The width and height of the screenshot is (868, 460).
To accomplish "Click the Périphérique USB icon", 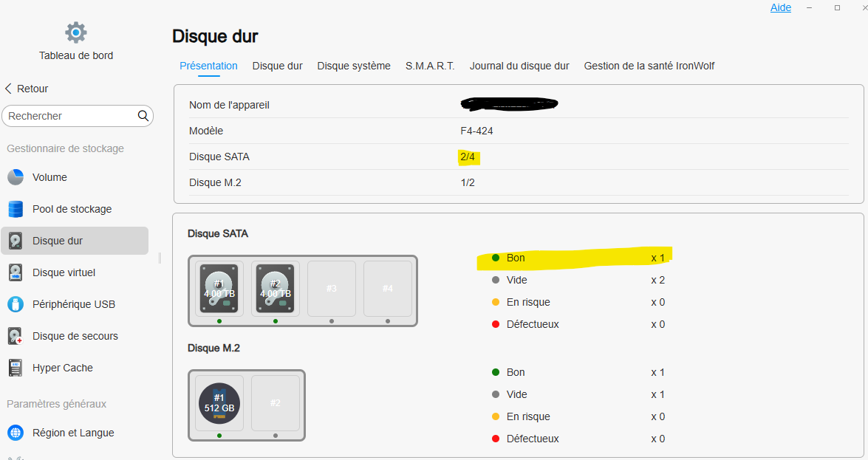I will click(x=16, y=304).
